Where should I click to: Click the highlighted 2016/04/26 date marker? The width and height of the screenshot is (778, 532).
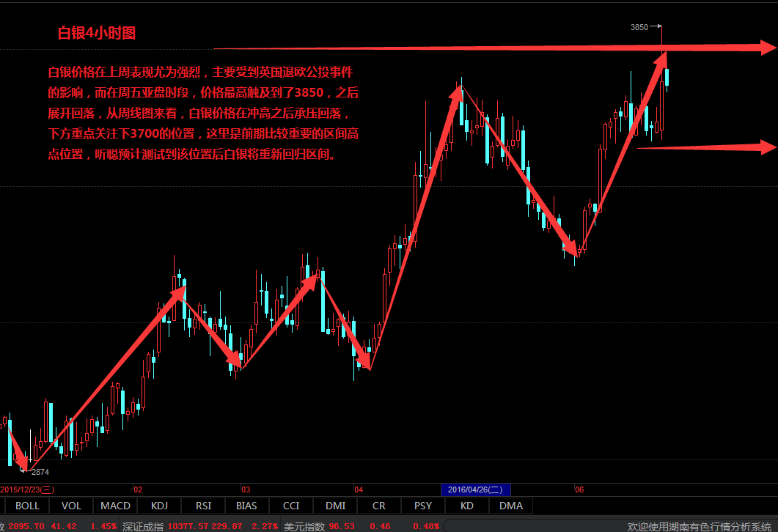pyautogui.click(x=475, y=489)
